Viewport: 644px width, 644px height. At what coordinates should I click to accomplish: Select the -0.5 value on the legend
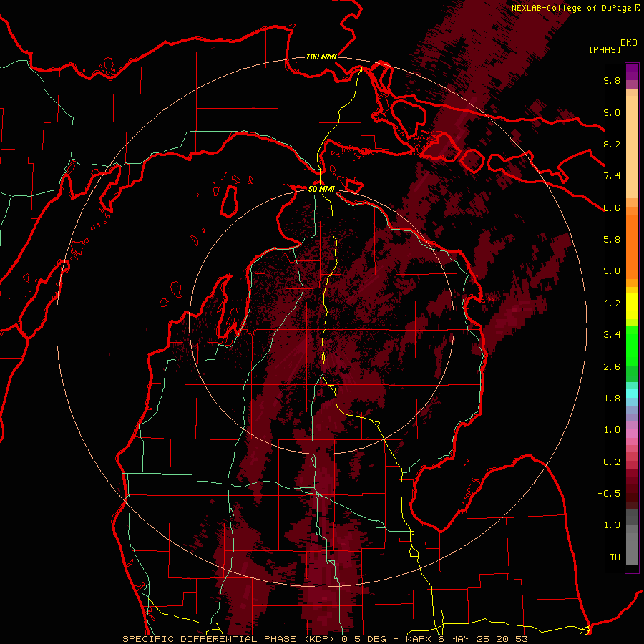[609, 494]
